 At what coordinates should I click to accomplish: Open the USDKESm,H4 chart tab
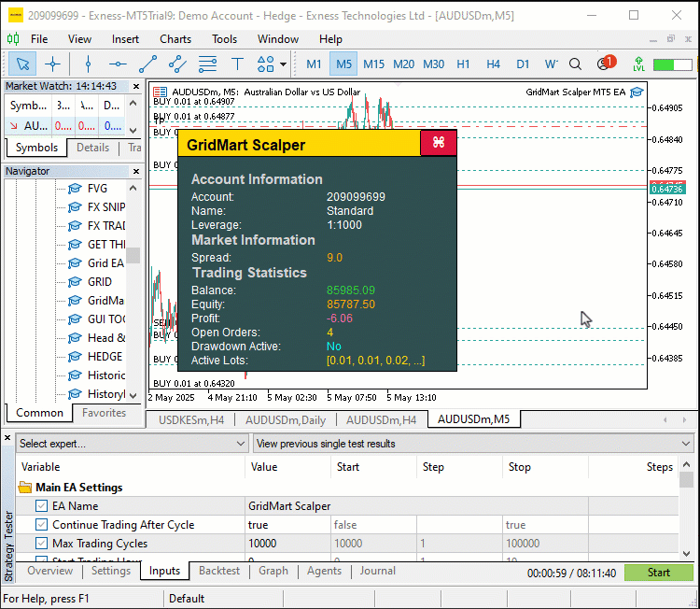tap(191, 420)
